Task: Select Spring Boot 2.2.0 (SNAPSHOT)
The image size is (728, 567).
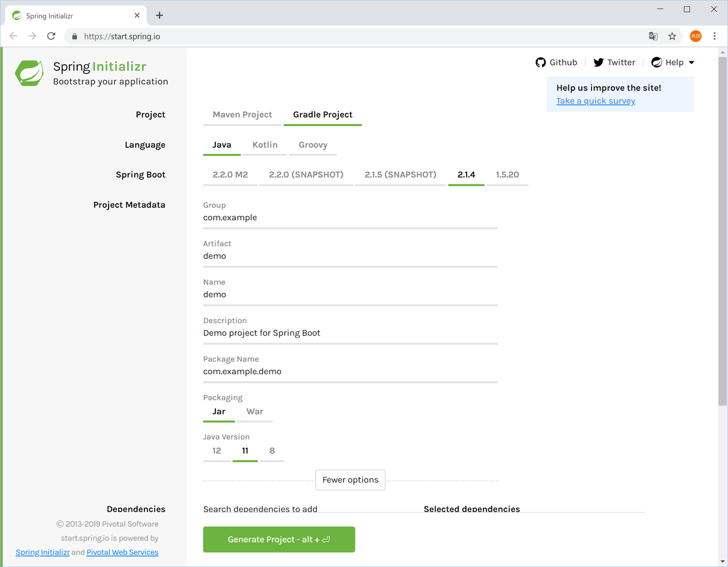Action: click(x=306, y=175)
